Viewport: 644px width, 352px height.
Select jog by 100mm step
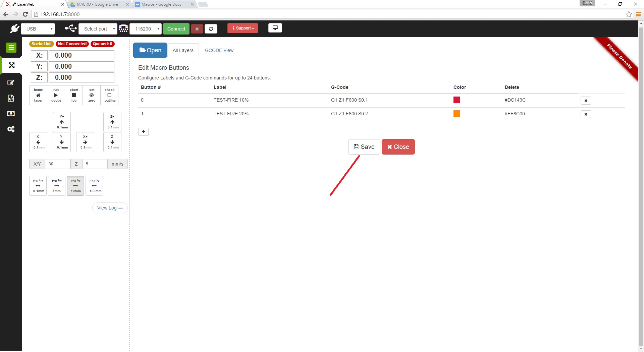pyautogui.click(x=94, y=186)
